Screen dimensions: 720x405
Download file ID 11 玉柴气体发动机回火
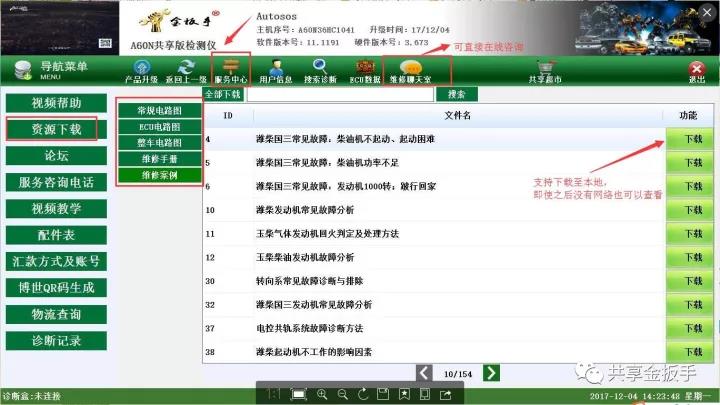click(690, 234)
